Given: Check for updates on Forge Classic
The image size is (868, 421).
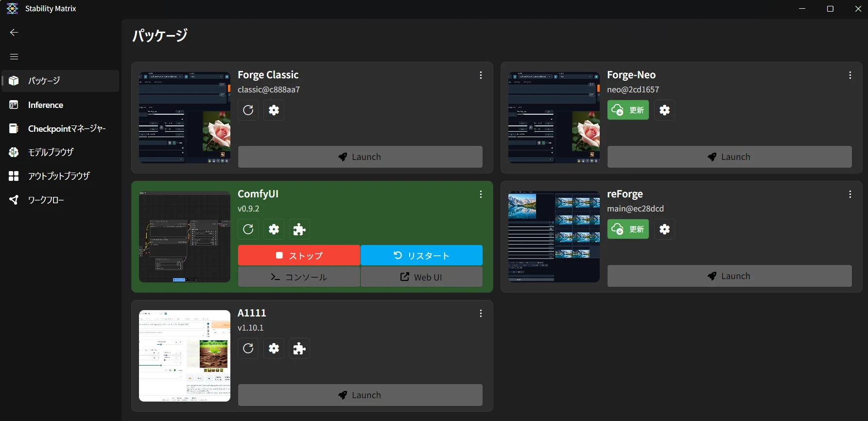Looking at the screenshot, I should pyautogui.click(x=248, y=110).
